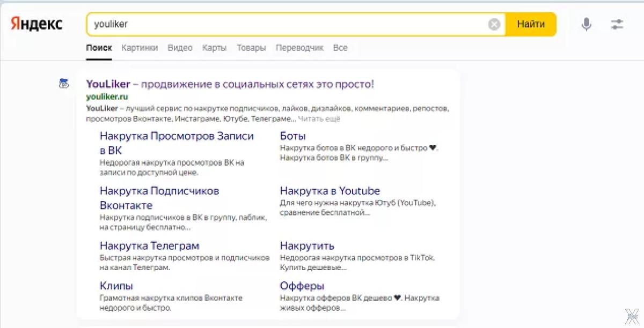Switch to the Картинки tab
Viewport: 644px width, 328px height.
(140, 48)
